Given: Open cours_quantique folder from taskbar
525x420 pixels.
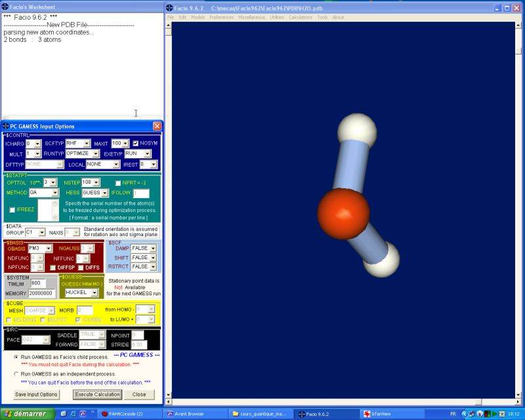Looking at the screenshot, I should [x=261, y=414].
